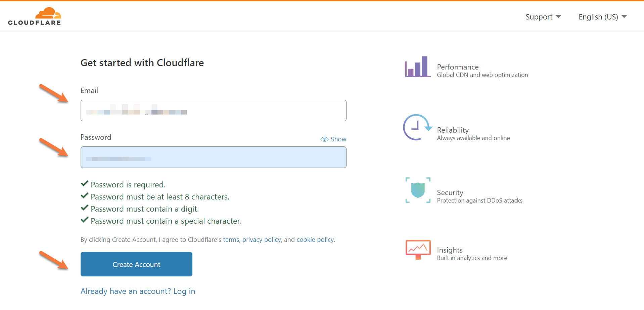Click checkmark beside 'must contain a digit'

point(85,208)
